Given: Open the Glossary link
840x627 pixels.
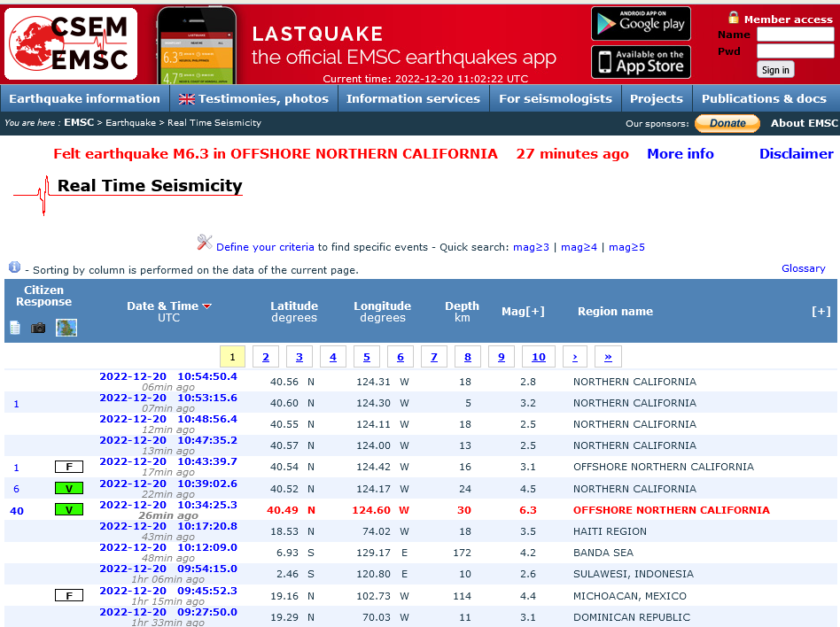Looking at the screenshot, I should point(803,268).
